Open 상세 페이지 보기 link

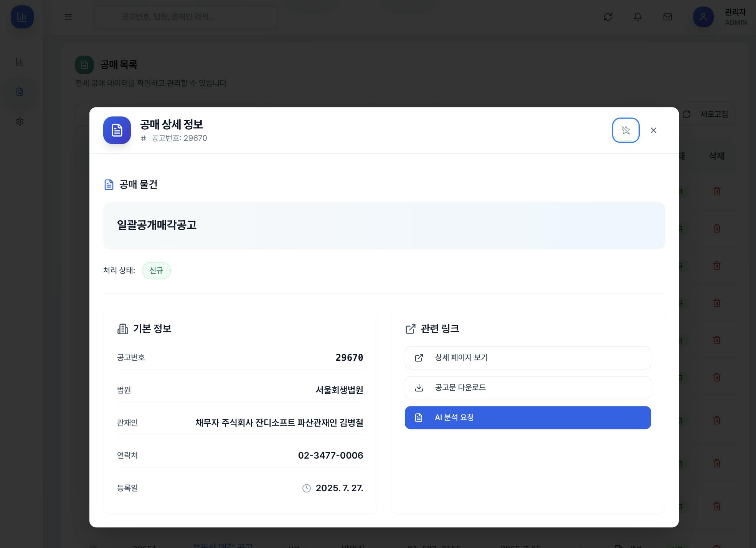(x=528, y=358)
